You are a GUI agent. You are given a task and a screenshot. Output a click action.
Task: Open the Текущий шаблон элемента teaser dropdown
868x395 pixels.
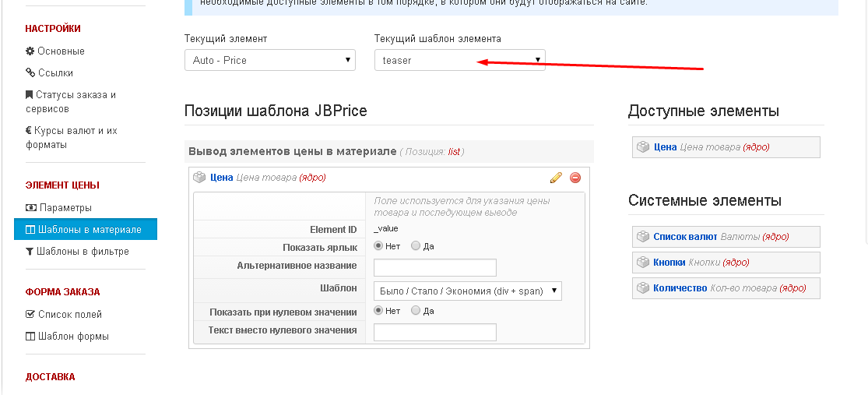pyautogui.click(x=459, y=60)
